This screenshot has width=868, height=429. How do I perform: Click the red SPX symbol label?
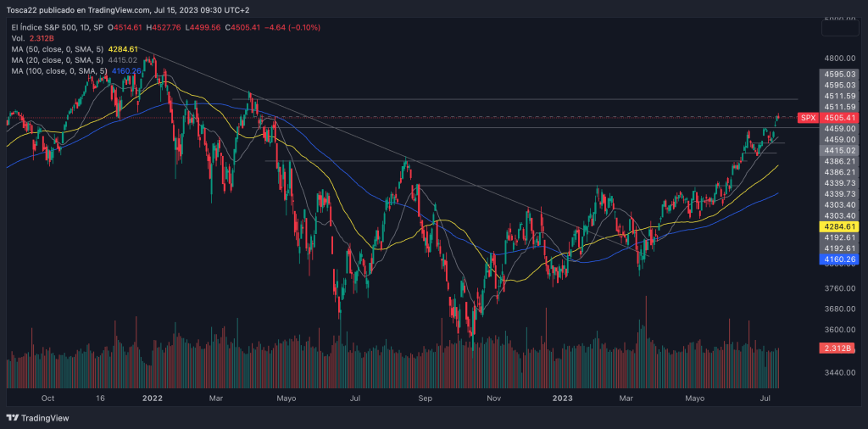pyautogui.click(x=809, y=118)
